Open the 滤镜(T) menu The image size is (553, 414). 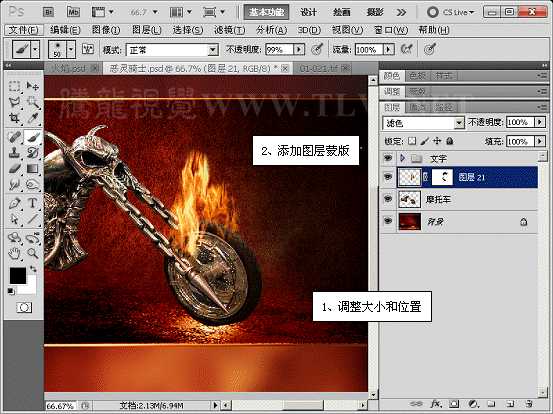(229, 30)
